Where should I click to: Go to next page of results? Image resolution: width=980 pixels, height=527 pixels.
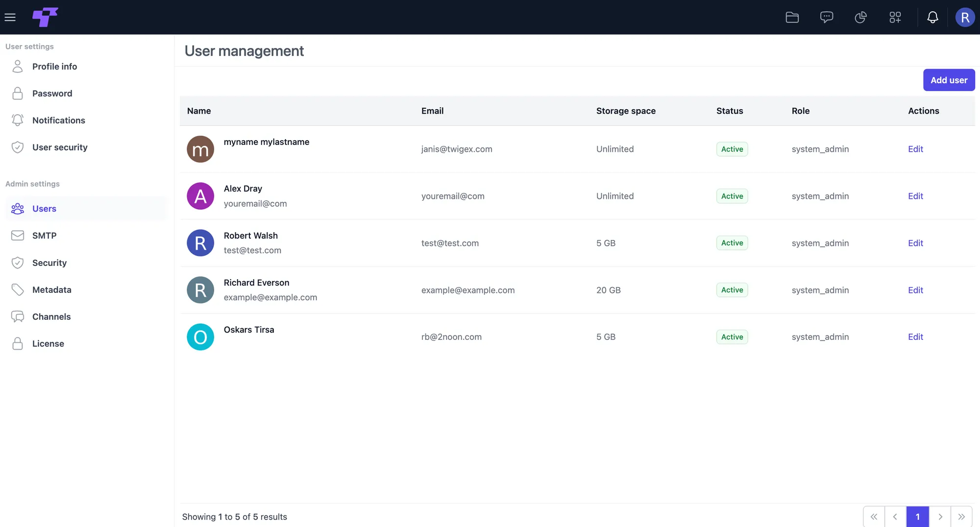(x=940, y=517)
